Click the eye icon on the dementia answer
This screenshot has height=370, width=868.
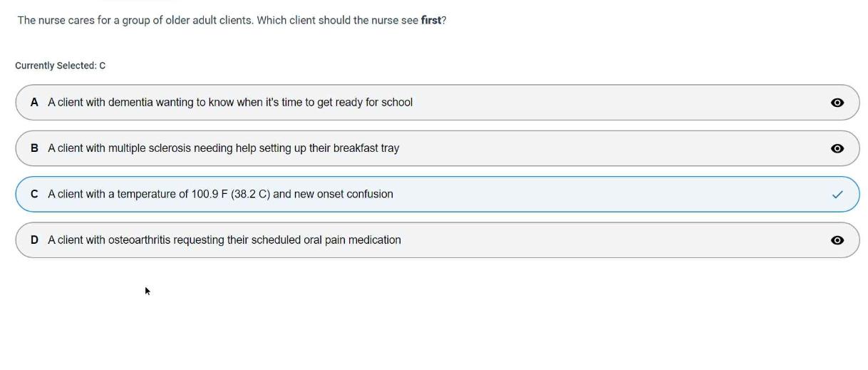coord(837,103)
